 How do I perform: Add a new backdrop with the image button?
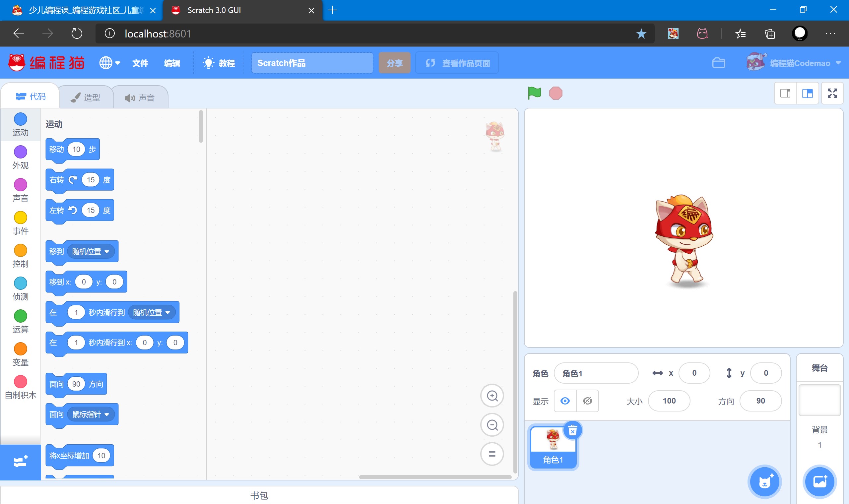click(x=820, y=481)
